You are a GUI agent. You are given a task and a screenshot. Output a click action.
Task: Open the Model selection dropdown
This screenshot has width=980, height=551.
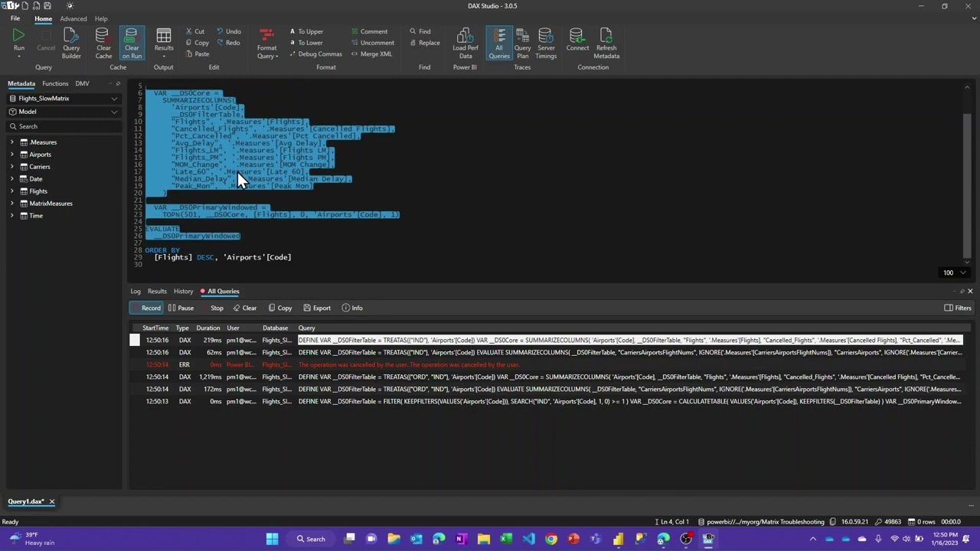click(x=64, y=112)
